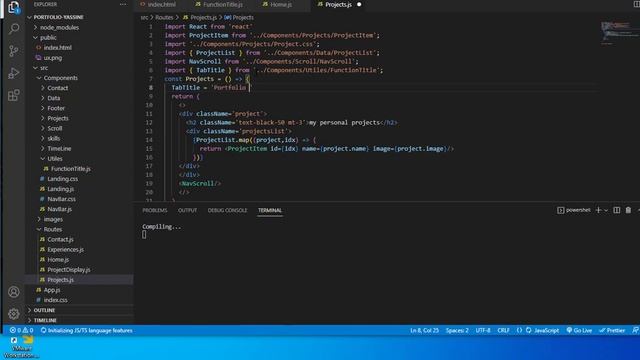Open the OUTPUT panel tab
Viewport: 640px width, 360px height.
pos(187,210)
